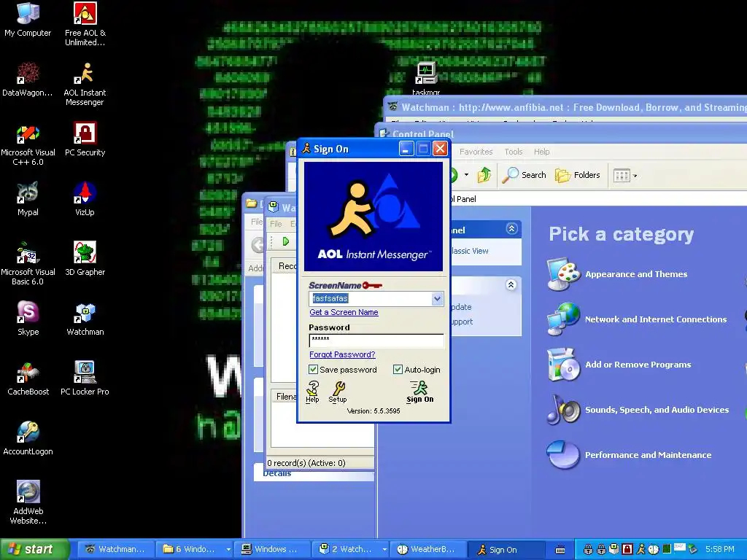The height and width of the screenshot is (560, 747).
Task: Open the PC Locker Pro shortcut
Action: [85, 378]
